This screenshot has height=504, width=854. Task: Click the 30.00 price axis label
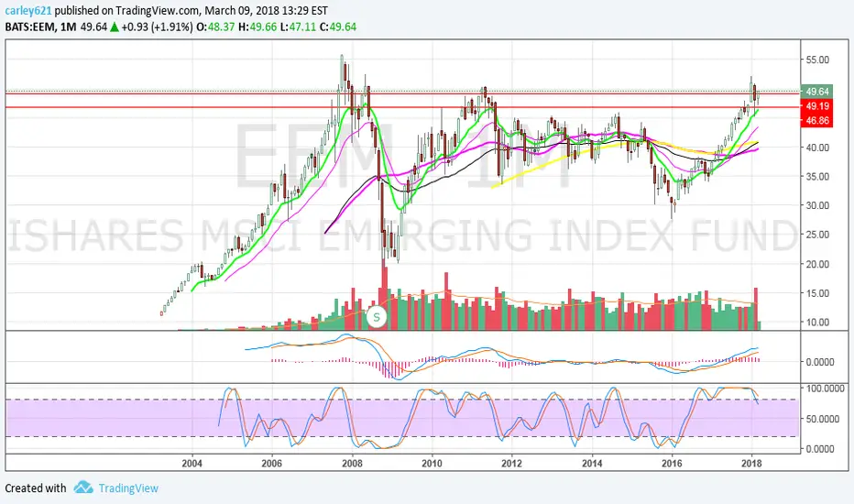(x=817, y=205)
